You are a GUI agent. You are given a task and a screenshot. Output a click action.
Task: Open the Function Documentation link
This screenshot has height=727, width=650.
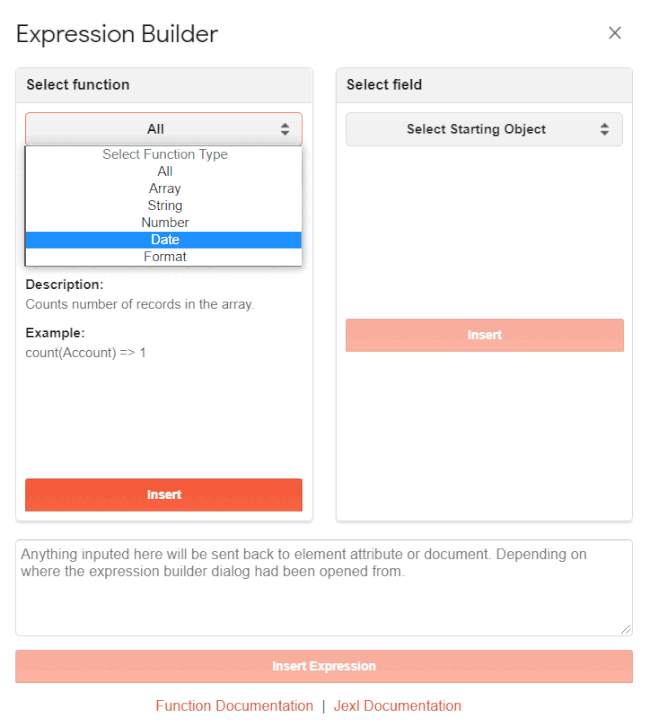pos(234,706)
